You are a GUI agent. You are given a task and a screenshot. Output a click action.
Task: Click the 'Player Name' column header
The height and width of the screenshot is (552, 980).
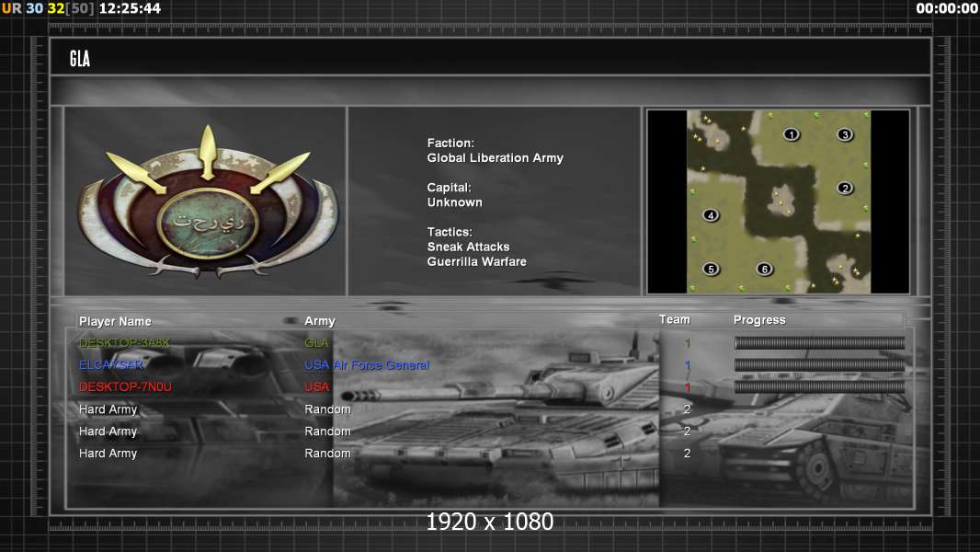click(115, 321)
